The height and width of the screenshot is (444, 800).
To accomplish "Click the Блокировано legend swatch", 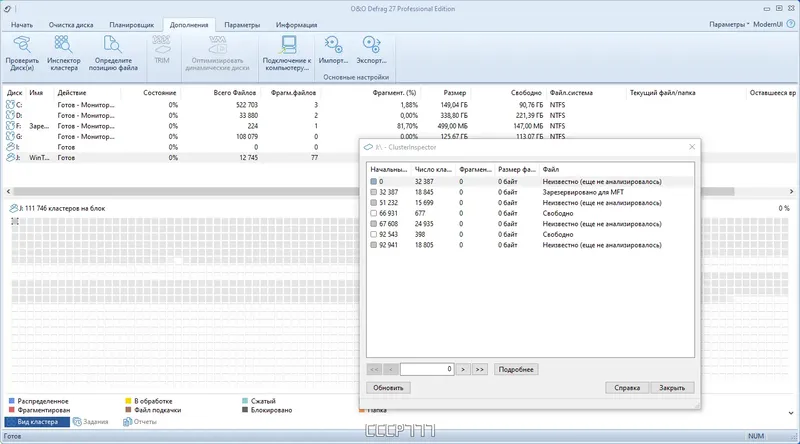I will [245, 410].
